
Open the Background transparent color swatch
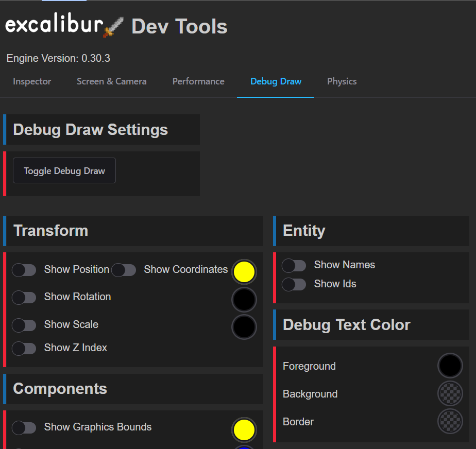pos(450,394)
